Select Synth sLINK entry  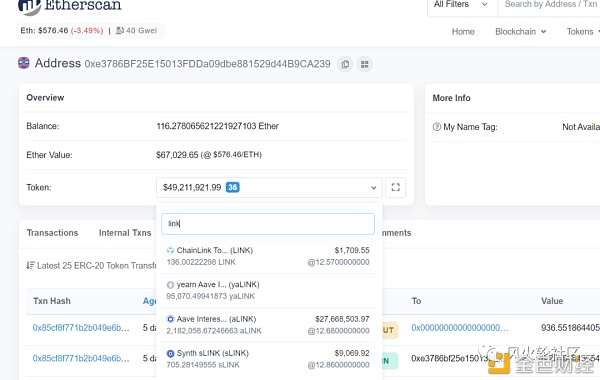pyautogui.click(x=268, y=359)
